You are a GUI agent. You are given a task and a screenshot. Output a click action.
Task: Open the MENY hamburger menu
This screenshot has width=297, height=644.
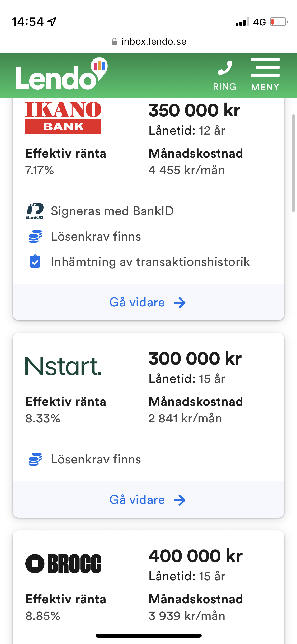pos(265,75)
